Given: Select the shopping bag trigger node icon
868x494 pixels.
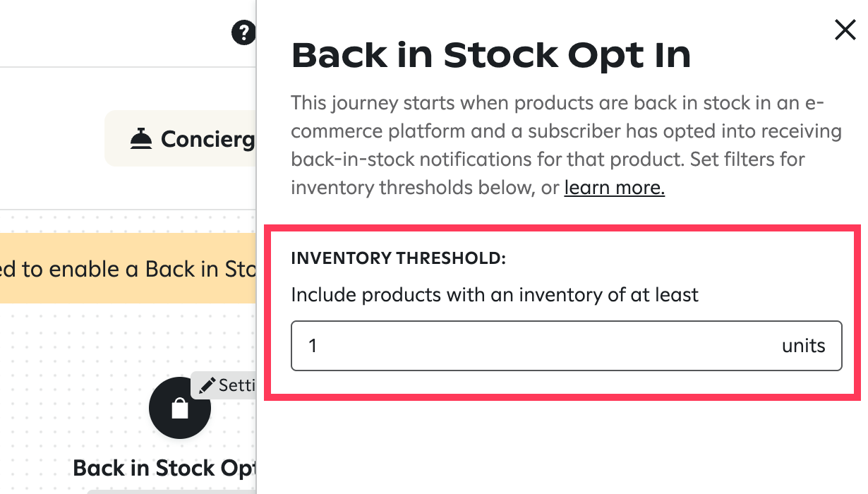Looking at the screenshot, I should tap(179, 409).
